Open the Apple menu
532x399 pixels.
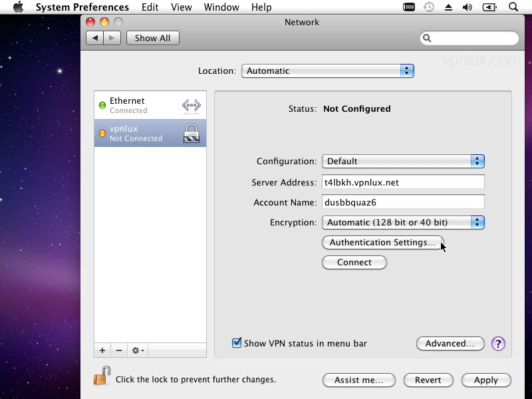[x=19, y=7]
